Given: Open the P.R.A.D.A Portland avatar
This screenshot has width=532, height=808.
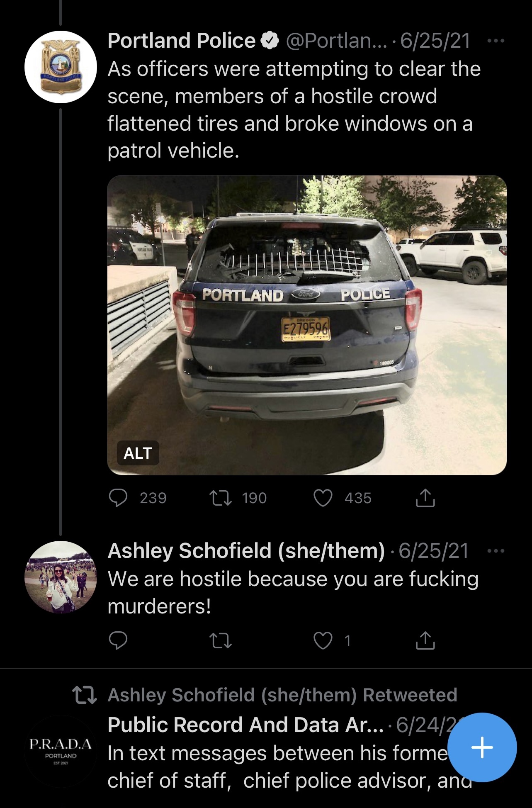Looking at the screenshot, I should click(61, 750).
